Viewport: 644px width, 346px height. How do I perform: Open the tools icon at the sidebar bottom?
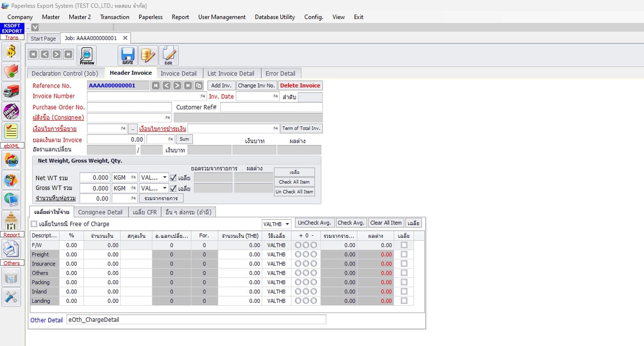point(11,297)
